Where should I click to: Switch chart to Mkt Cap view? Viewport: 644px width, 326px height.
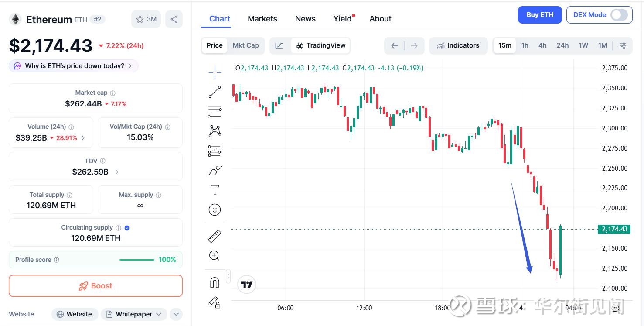tap(245, 45)
